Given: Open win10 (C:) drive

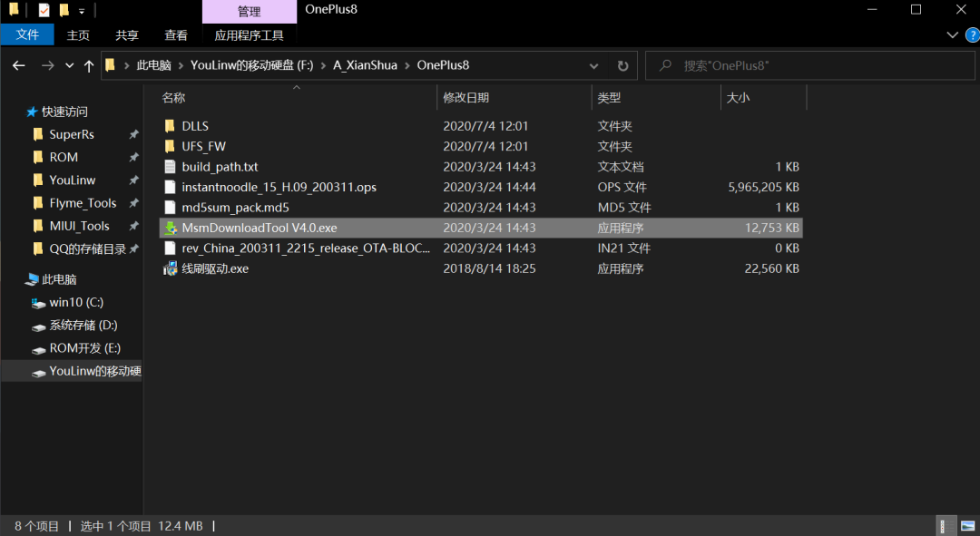Looking at the screenshot, I should (x=76, y=302).
